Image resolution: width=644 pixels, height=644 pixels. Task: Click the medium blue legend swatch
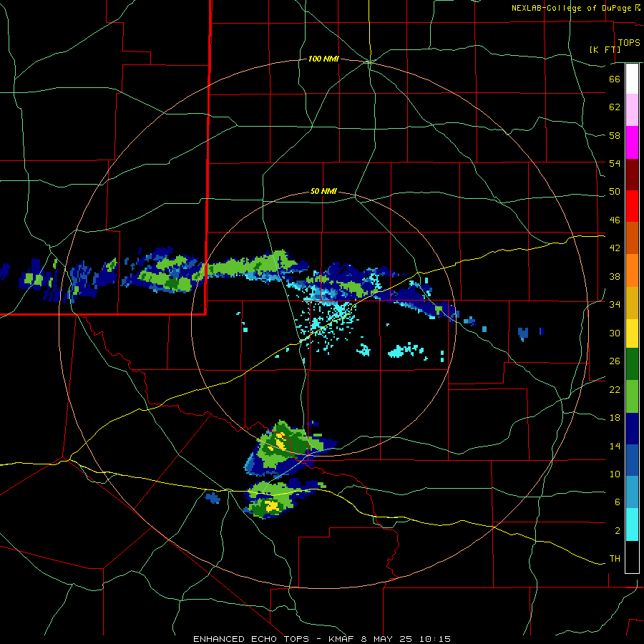632,460
